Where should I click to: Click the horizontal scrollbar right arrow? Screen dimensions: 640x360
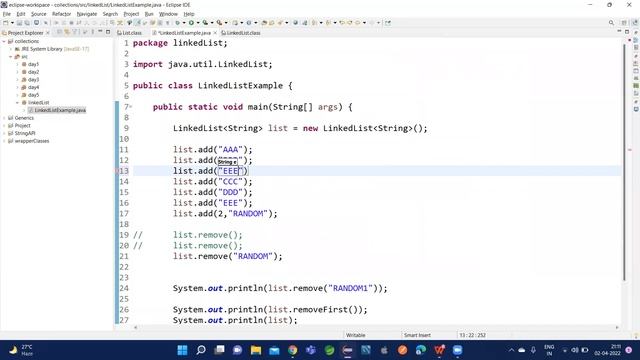617,327
